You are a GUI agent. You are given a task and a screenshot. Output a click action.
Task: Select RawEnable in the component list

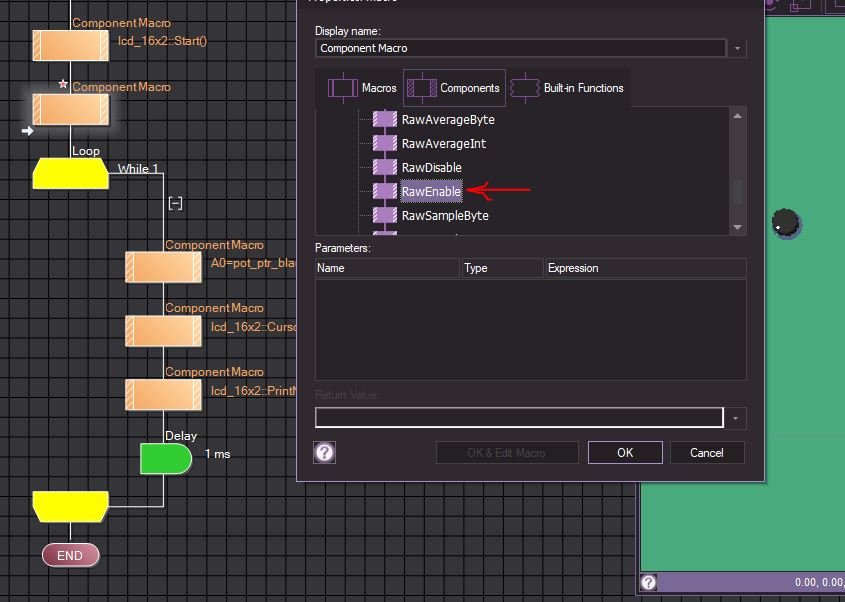pos(431,191)
